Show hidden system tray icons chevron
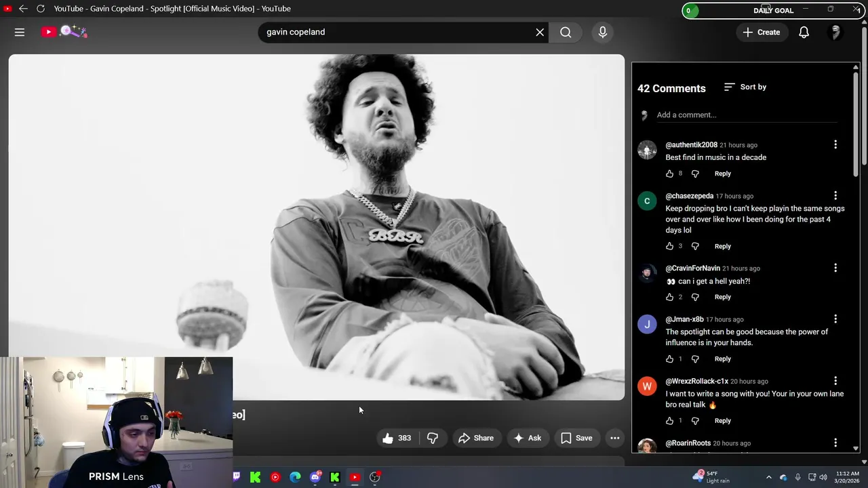The image size is (868, 488). (768, 477)
